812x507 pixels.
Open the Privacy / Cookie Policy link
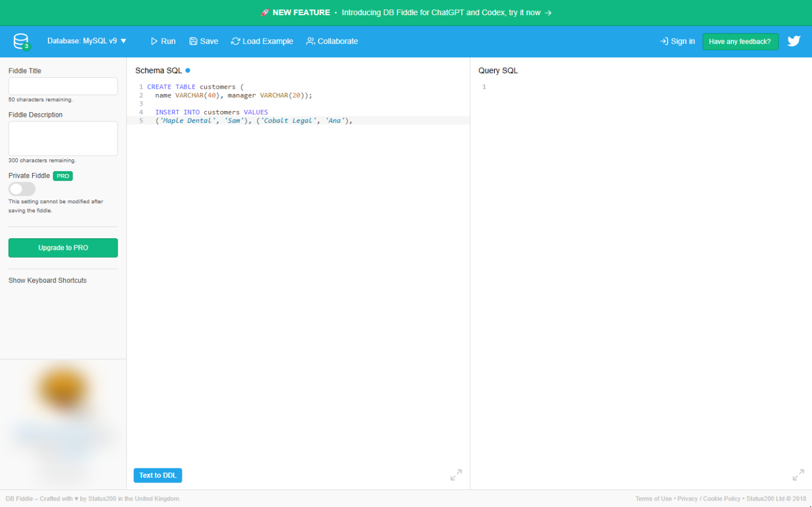click(709, 499)
